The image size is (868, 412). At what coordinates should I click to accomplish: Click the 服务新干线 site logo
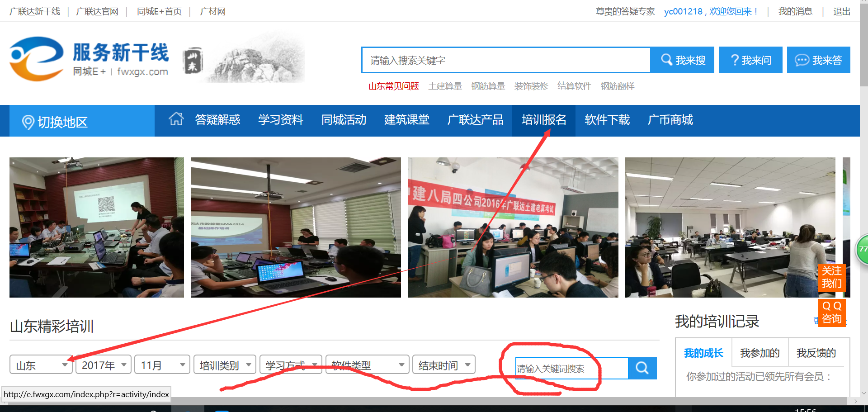point(90,59)
